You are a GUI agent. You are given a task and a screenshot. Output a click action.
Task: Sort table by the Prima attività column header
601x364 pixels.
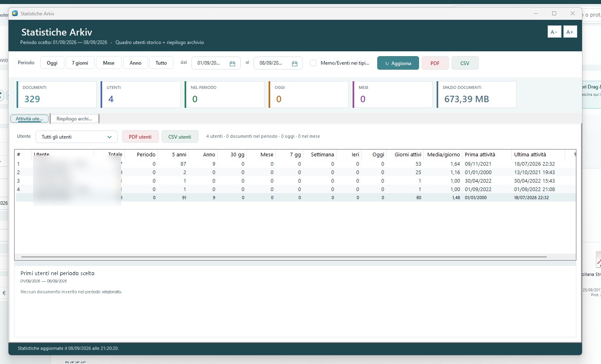tap(487, 155)
